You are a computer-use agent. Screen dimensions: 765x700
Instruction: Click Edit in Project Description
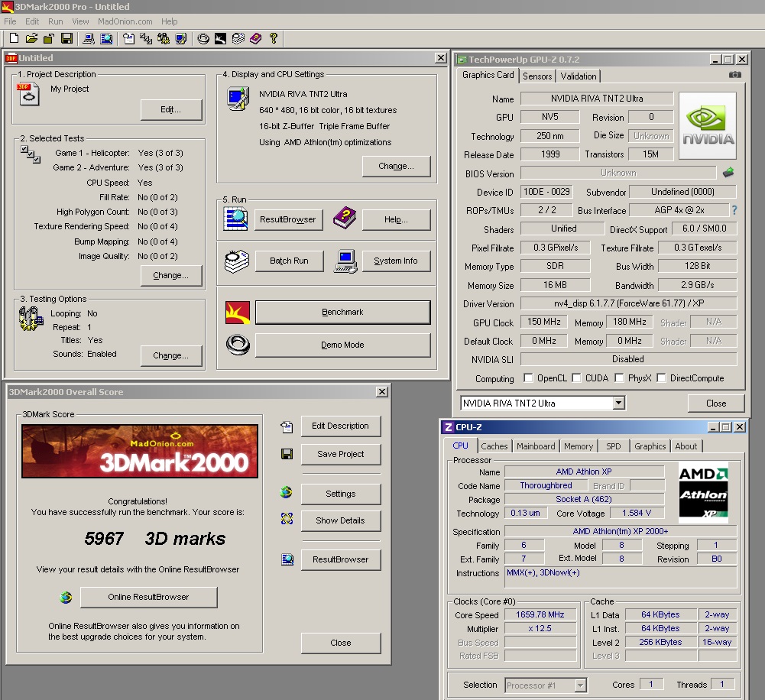(x=170, y=110)
